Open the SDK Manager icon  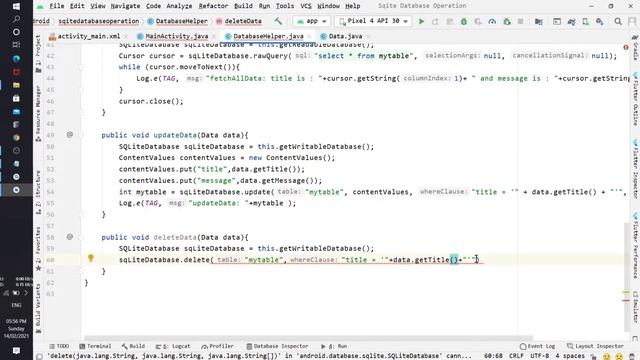600,21
